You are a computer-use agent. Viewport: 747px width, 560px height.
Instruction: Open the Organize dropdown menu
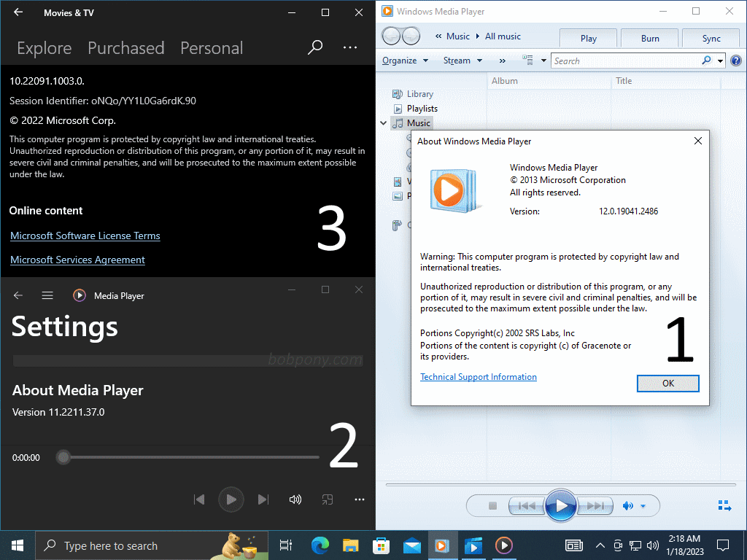(405, 61)
